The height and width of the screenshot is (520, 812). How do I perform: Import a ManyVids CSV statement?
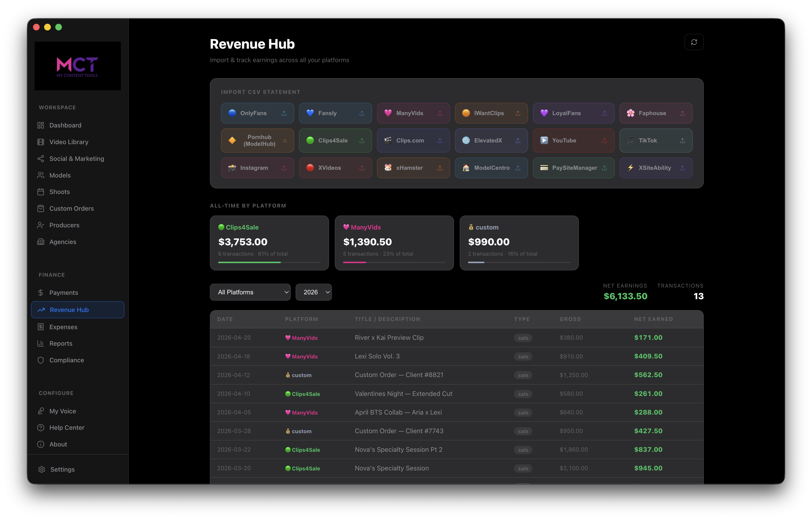[413, 113]
